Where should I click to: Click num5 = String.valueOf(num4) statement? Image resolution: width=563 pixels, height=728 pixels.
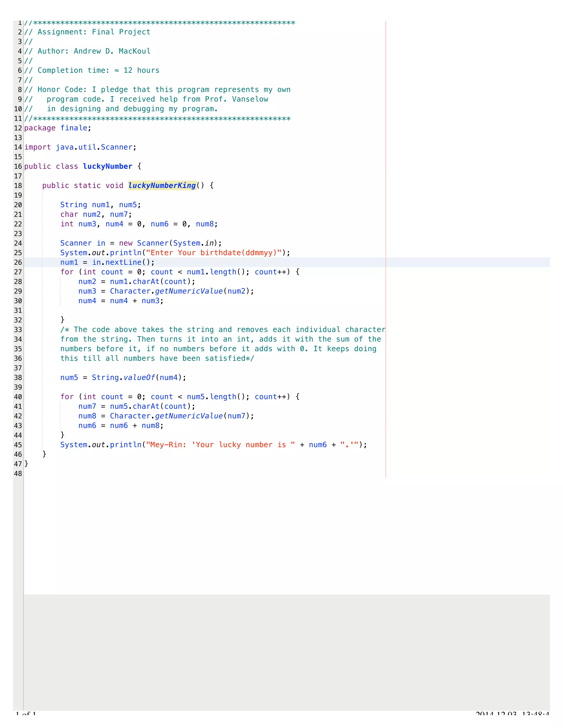pos(123,378)
